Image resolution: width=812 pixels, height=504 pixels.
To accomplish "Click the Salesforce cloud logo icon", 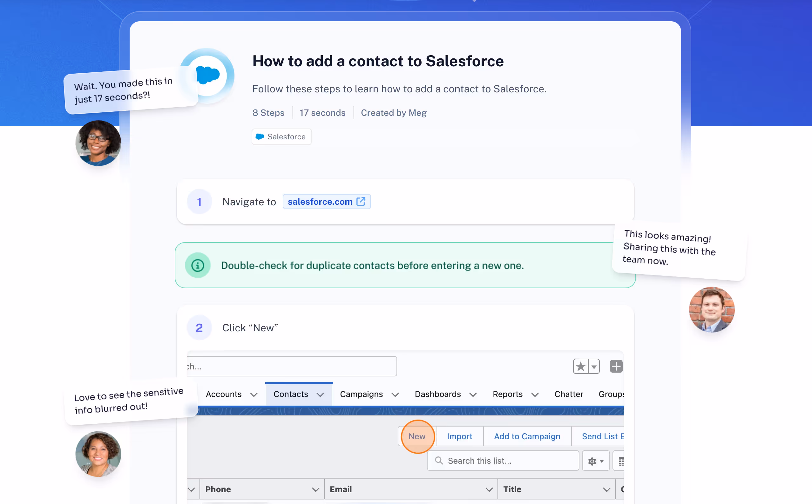I will (x=207, y=76).
